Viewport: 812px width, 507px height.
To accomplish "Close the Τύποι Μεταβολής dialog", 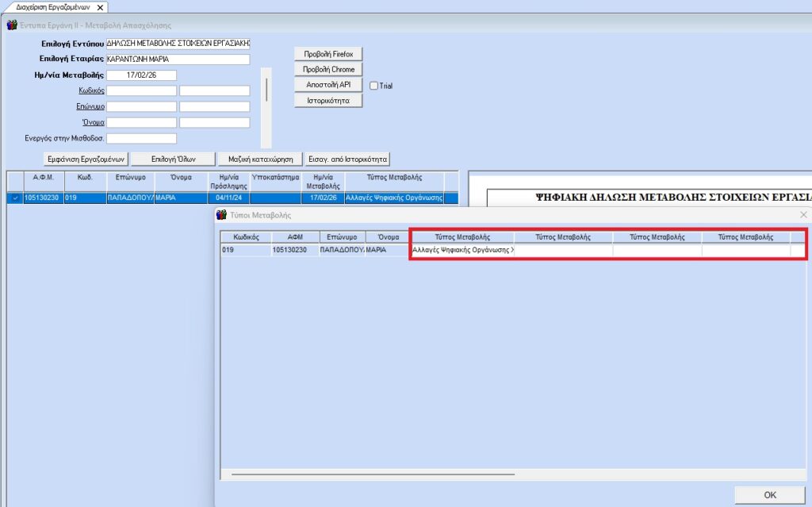I will (x=803, y=215).
